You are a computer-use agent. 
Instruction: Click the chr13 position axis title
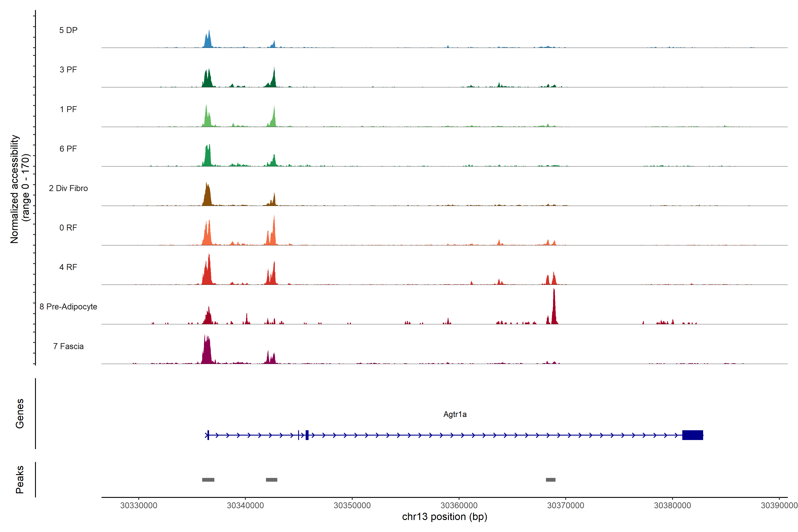click(x=444, y=517)
